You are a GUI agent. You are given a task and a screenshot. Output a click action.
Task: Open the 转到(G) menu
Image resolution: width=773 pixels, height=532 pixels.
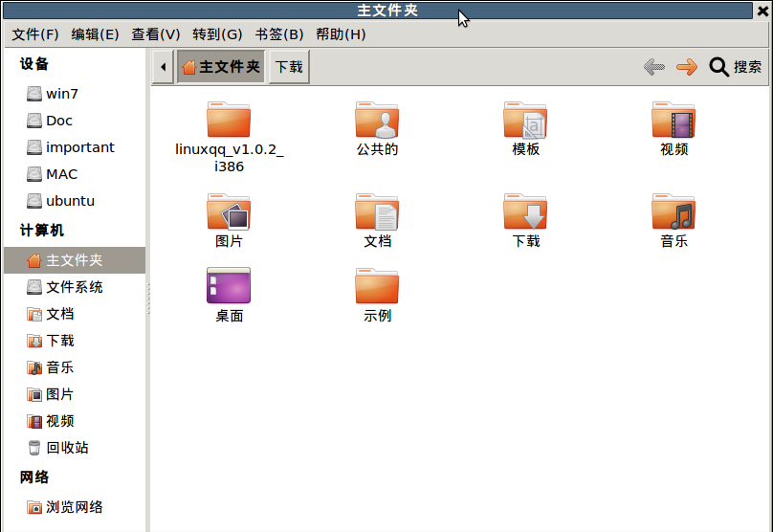pos(217,34)
